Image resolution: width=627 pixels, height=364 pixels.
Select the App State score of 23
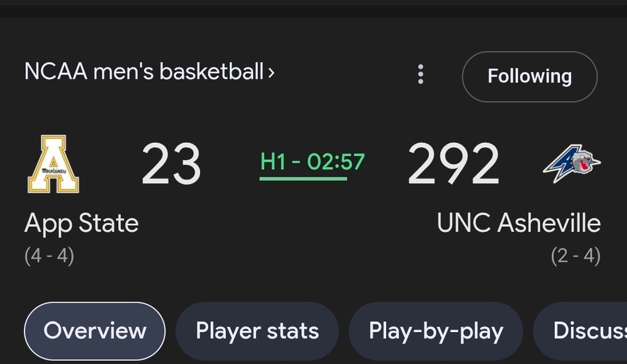point(172,164)
